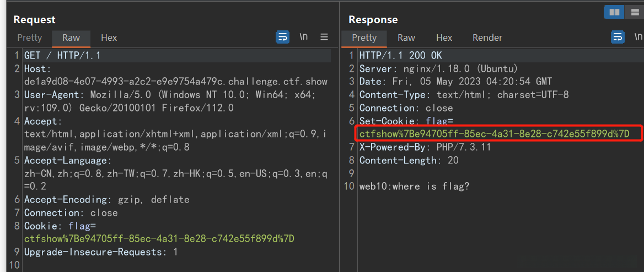Click the Cookie flag value in Request
The height and width of the screenshot is (272, 644).
coord(159,239)
